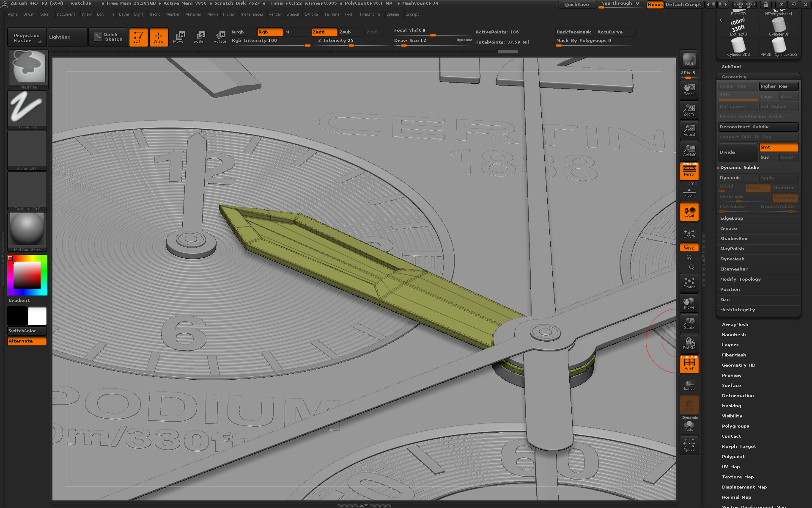Open Quick Sketch
Image resolution: width=812 pixels, height=508 pixels.
pos(108,37)
